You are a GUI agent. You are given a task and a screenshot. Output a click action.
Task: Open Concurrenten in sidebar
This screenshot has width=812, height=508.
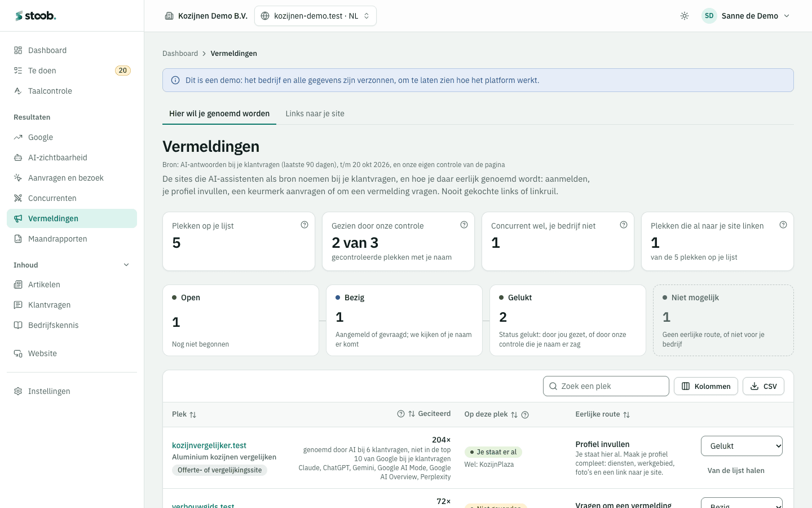72,198
